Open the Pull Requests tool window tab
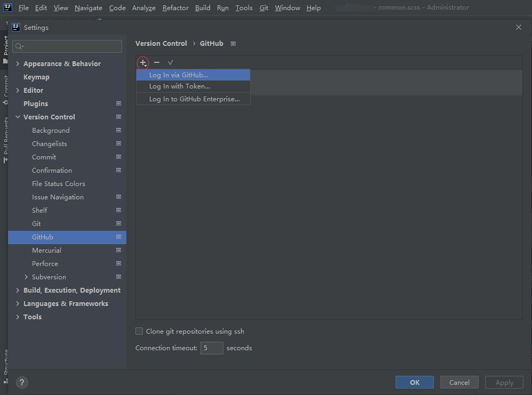The width and height of the screenshot is (532, 395). pos(5,139)
